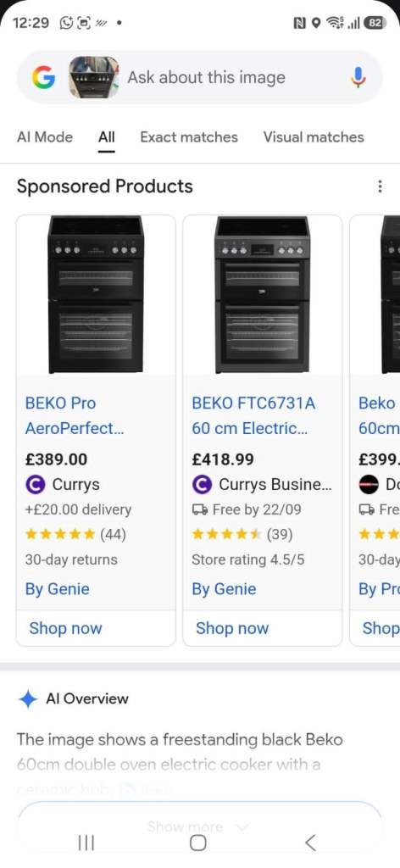Tap the Android back navigation button
The height and width of the screenshot is (868, 400).
(310, 843)
